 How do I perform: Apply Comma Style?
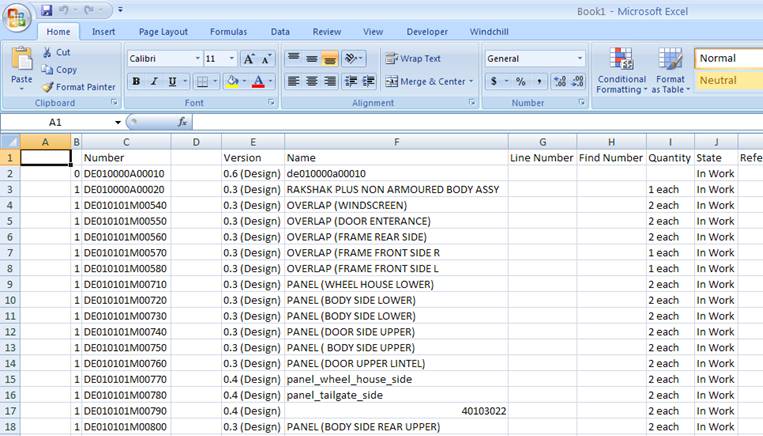(x=539, y=81)
